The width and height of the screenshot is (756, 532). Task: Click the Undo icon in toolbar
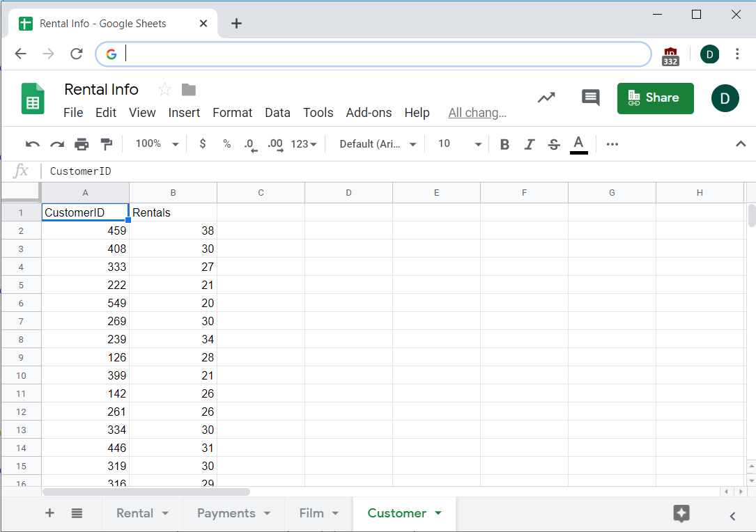(x=32, y=144)
